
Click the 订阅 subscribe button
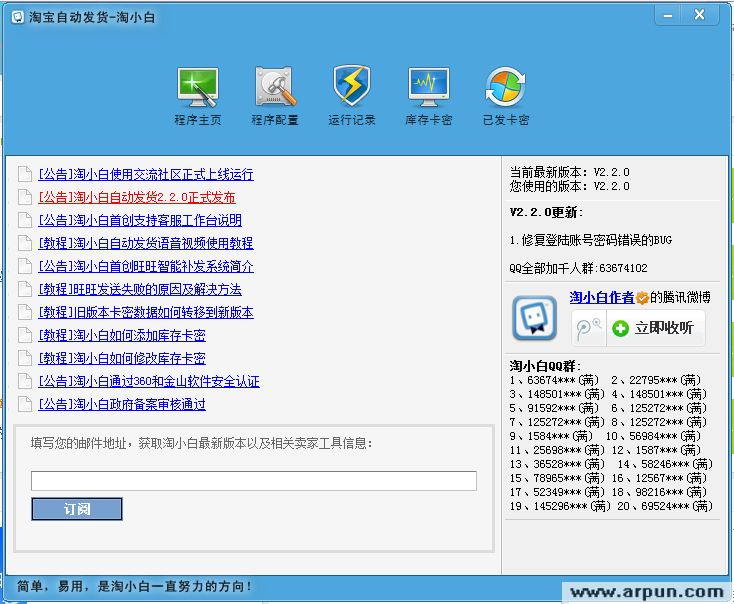pyautogui.click(x=77, y=509)
